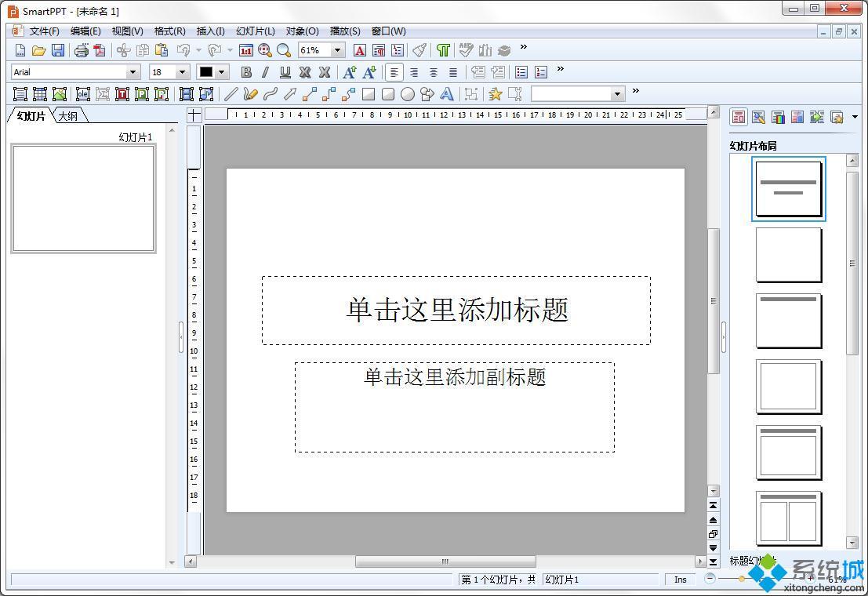
Task: Click zoom out minus button in status bar
Action: click(x=710, y=579)
